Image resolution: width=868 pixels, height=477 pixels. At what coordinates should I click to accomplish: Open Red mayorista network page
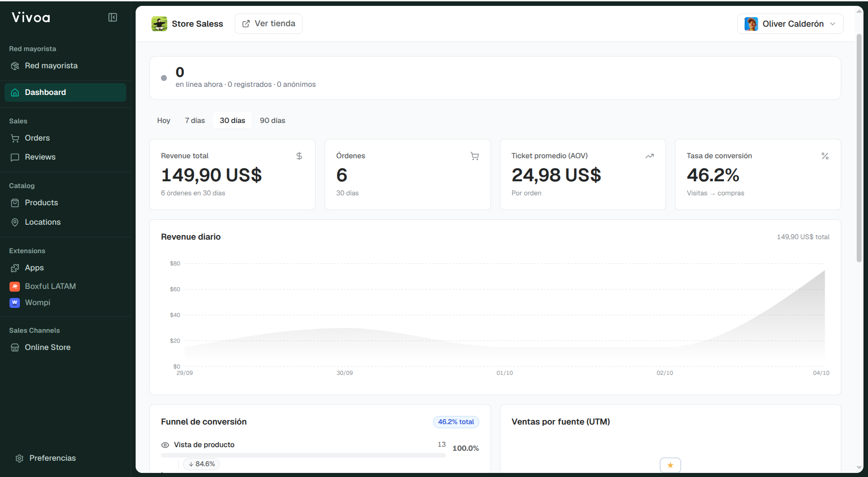[65, 66]
